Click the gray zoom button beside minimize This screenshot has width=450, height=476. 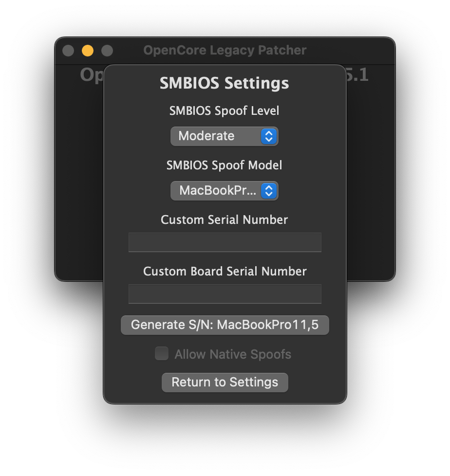107,51
